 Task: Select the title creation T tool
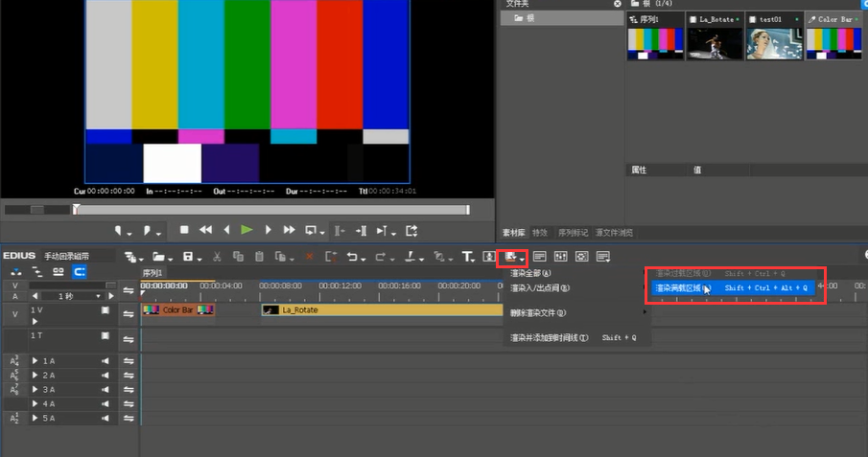tap(467, 257)
